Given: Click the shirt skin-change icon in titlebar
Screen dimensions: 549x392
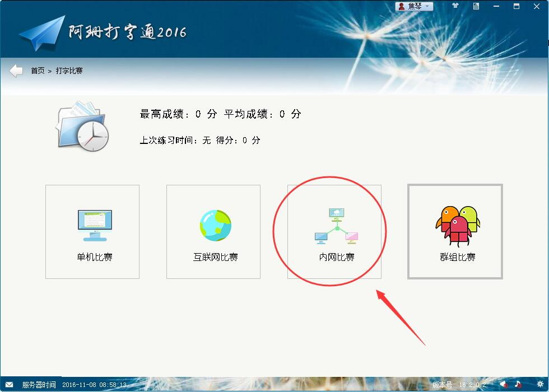Looking at the screenshot, I should point(455,6).
